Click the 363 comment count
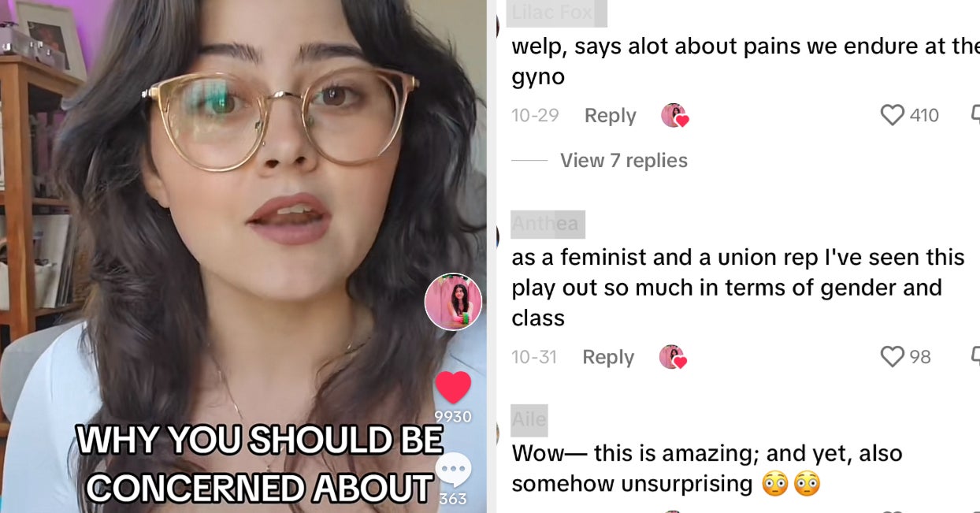 click(x=453, y=498)
